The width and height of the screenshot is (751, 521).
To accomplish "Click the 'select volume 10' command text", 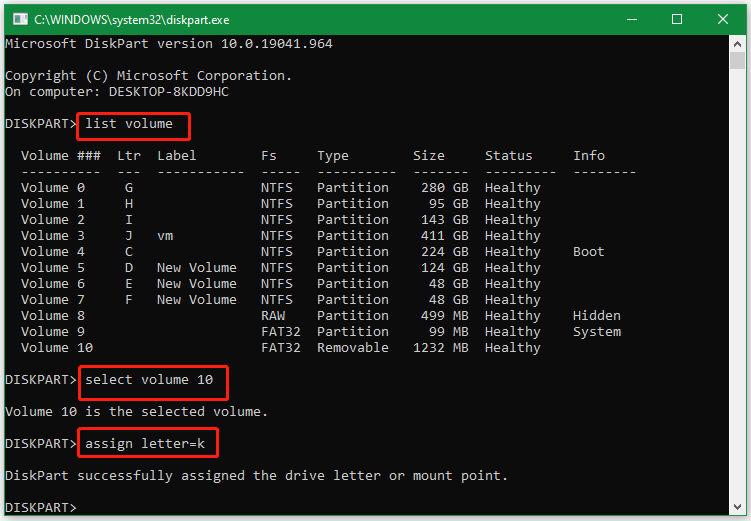I will (x=149, y=380).
